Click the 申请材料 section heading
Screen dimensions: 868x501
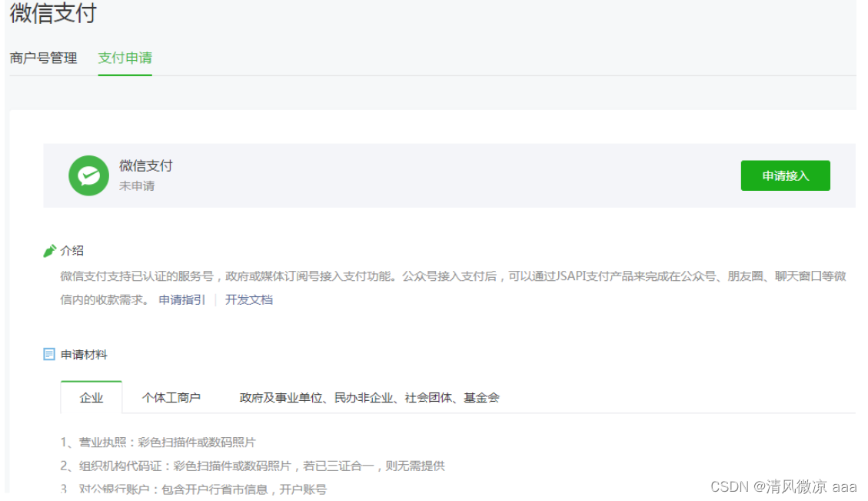tap(84, 355)
